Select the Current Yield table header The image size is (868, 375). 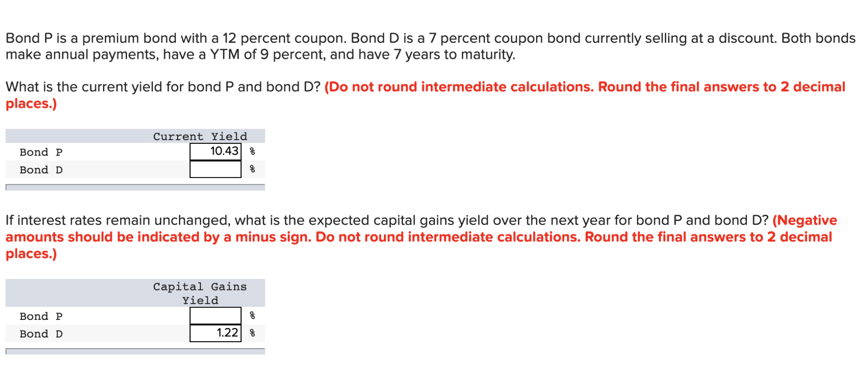(199, 136)
